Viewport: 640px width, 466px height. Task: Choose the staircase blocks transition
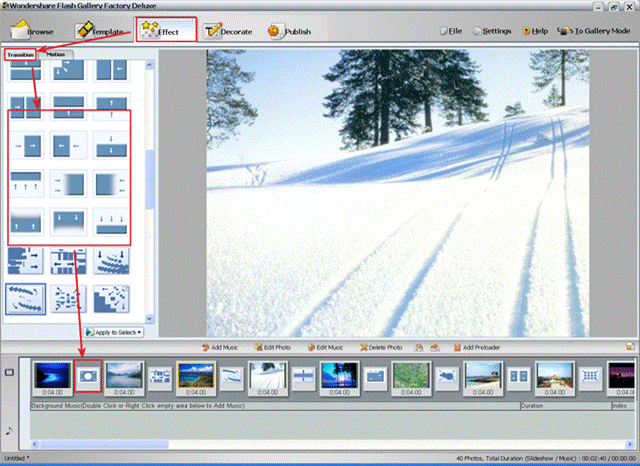click(111, 299)
